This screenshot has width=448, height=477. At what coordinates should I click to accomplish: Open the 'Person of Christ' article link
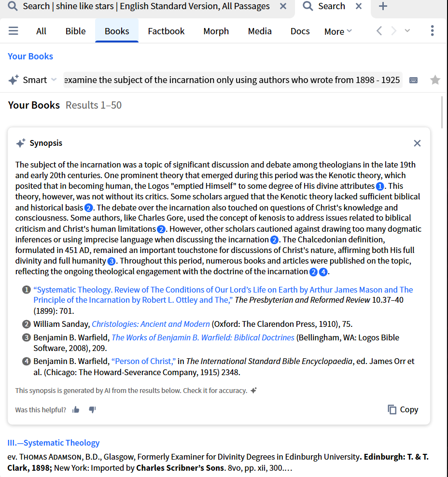click(143, 361)
